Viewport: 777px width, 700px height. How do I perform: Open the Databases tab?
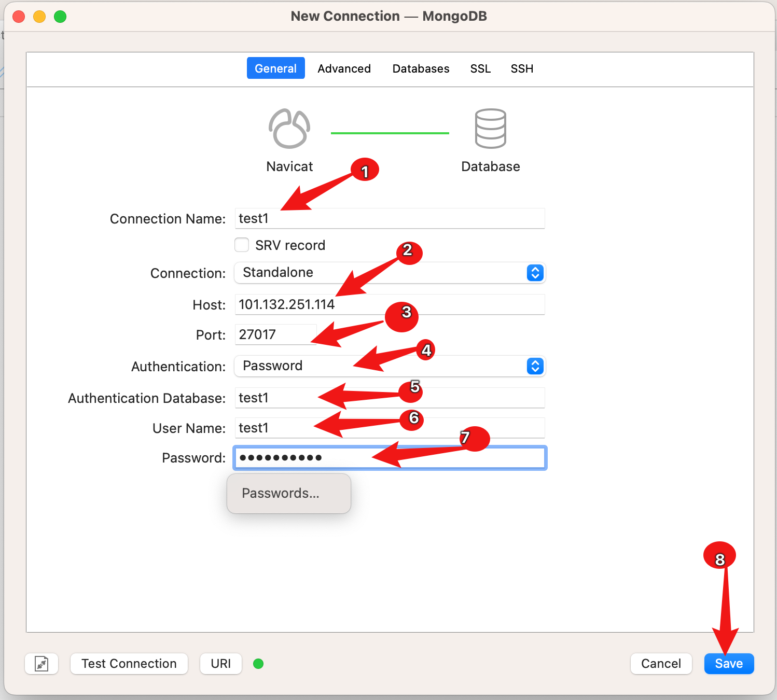pos(421,68)
